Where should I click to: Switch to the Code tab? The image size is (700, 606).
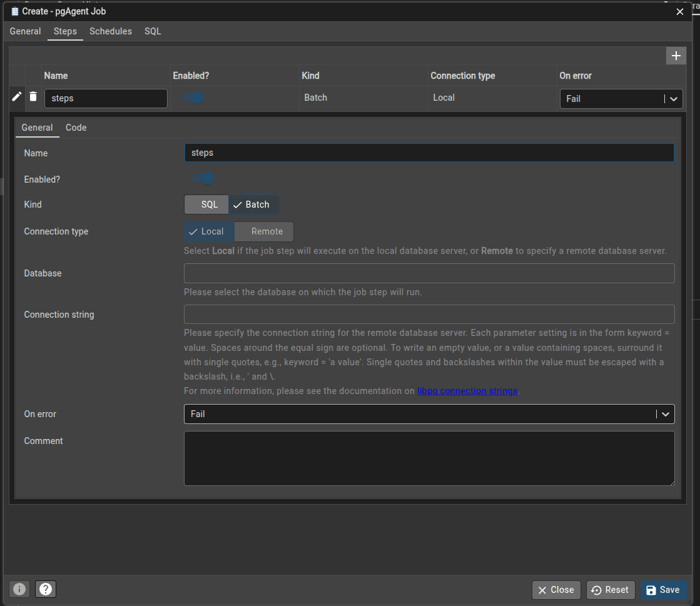pyautogui.click(x=76, y=128)
